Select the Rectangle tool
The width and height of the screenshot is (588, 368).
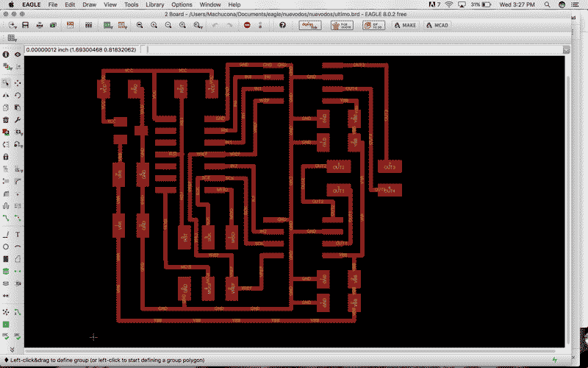(6, 259)
